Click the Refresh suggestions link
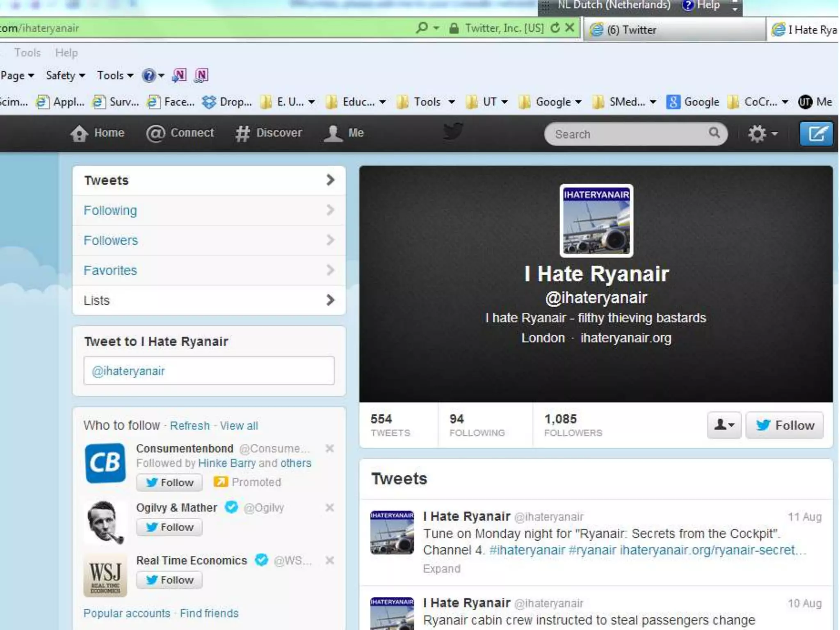 (189, 426)
